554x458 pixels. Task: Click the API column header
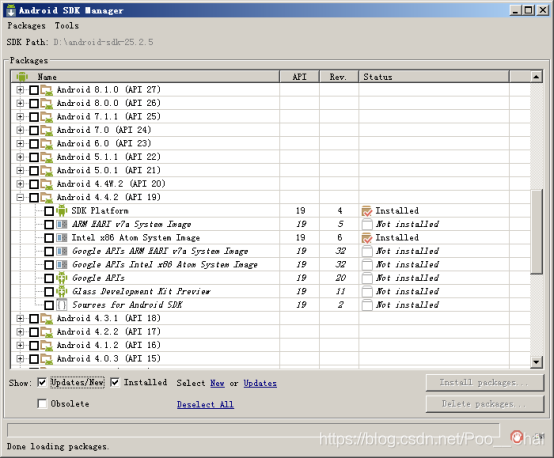(299, 77)
